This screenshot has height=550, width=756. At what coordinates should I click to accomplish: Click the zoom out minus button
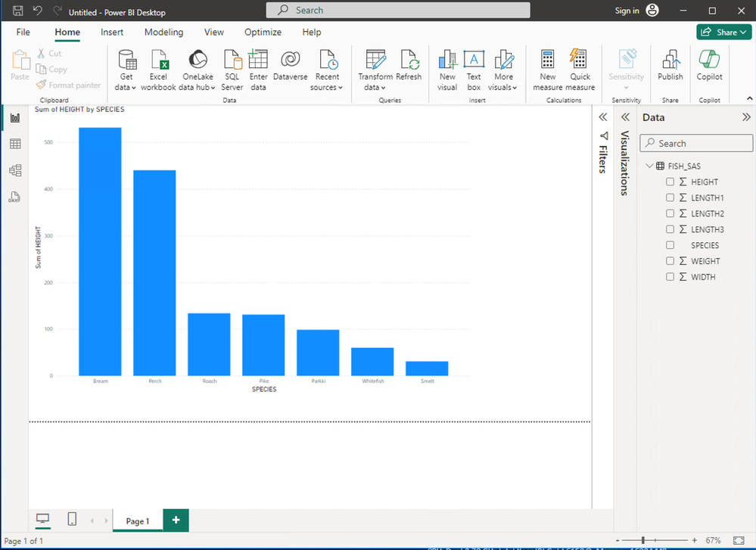618,540
